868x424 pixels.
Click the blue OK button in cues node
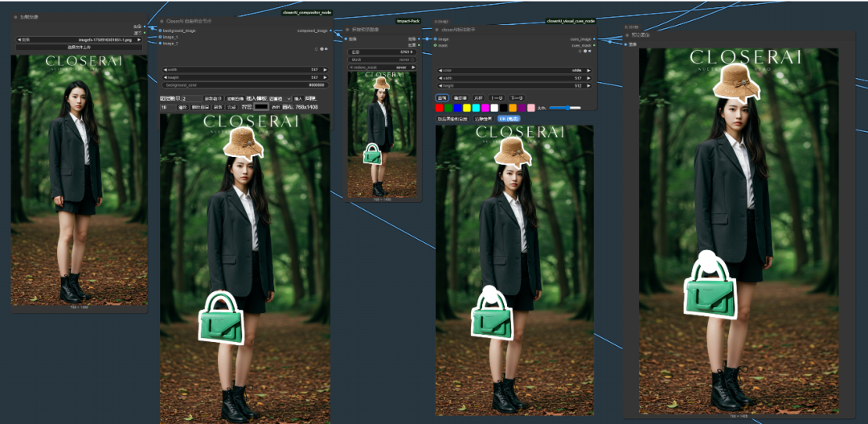509,118
